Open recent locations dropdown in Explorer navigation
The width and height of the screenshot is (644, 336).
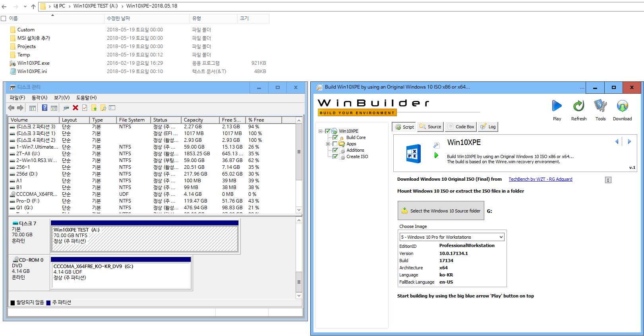coord(25,6)
